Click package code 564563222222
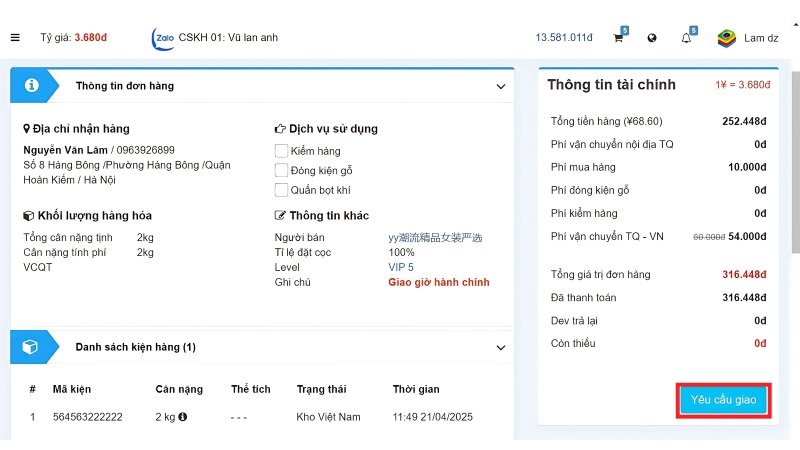The height and width of the screenshot is (450, 800). (x=88, y=417)
